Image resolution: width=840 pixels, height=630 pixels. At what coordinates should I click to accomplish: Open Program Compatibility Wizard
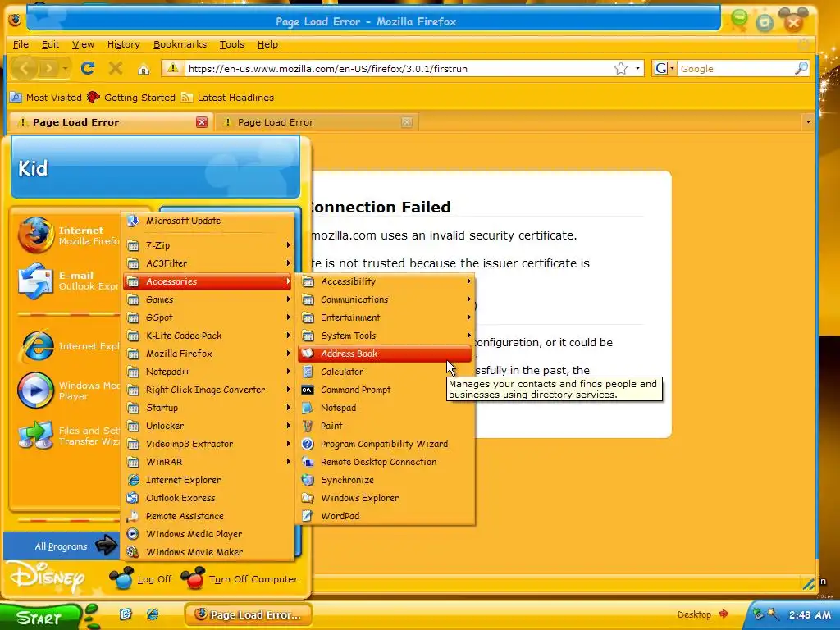(385, 444)
